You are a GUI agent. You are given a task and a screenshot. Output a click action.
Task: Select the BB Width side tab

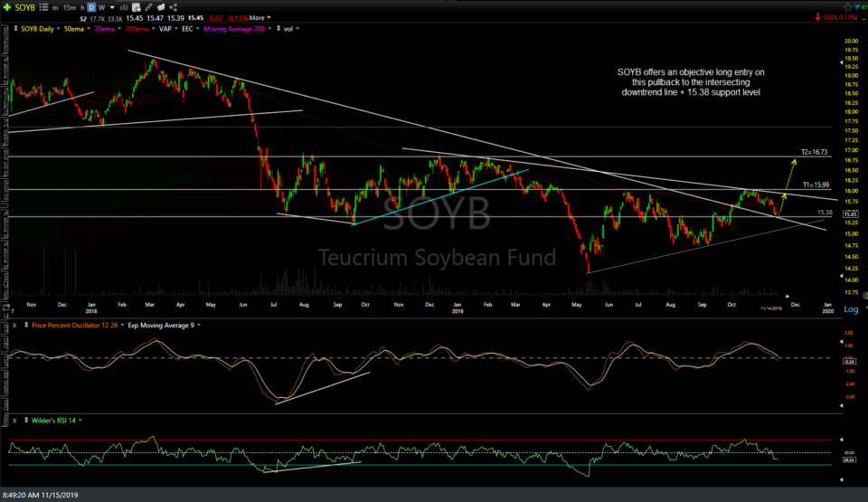point(5,381)
